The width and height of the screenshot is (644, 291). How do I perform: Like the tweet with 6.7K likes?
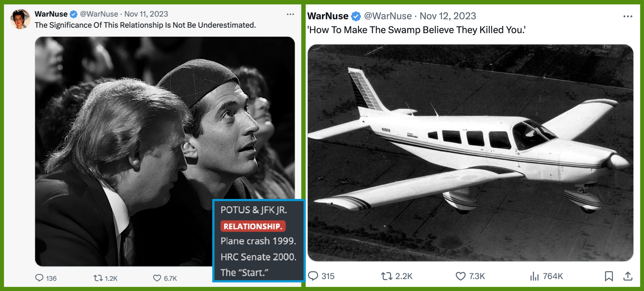pos(157,278)
